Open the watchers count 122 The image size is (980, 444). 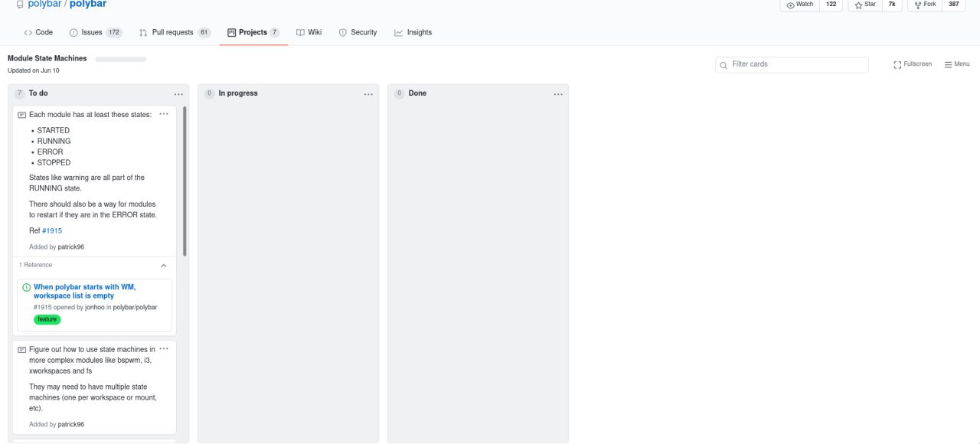click(831, 5)
